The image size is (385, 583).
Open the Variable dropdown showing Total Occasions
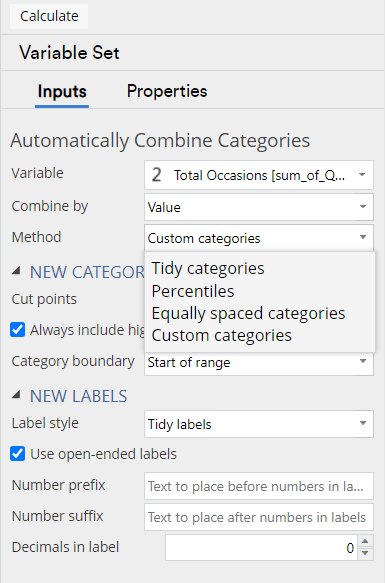click(x=259, y=175)
